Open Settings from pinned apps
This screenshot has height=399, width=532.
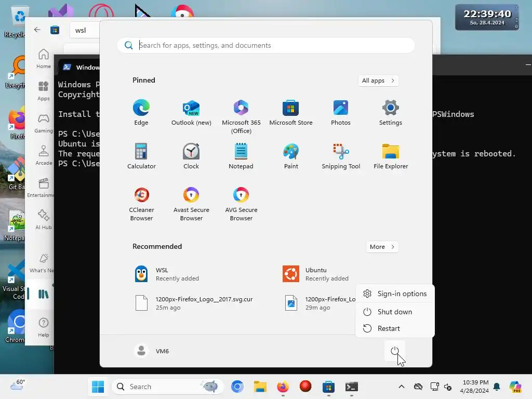tap(391, 113)
